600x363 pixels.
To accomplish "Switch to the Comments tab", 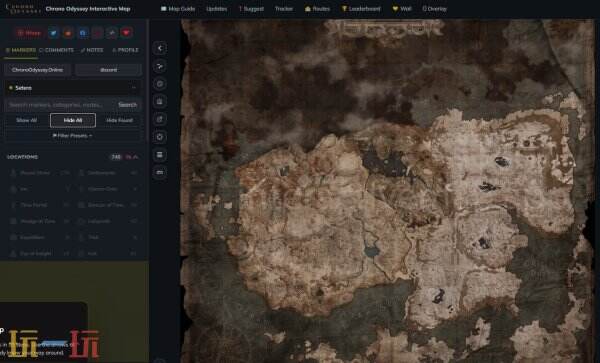I will [x=56, y=50].
